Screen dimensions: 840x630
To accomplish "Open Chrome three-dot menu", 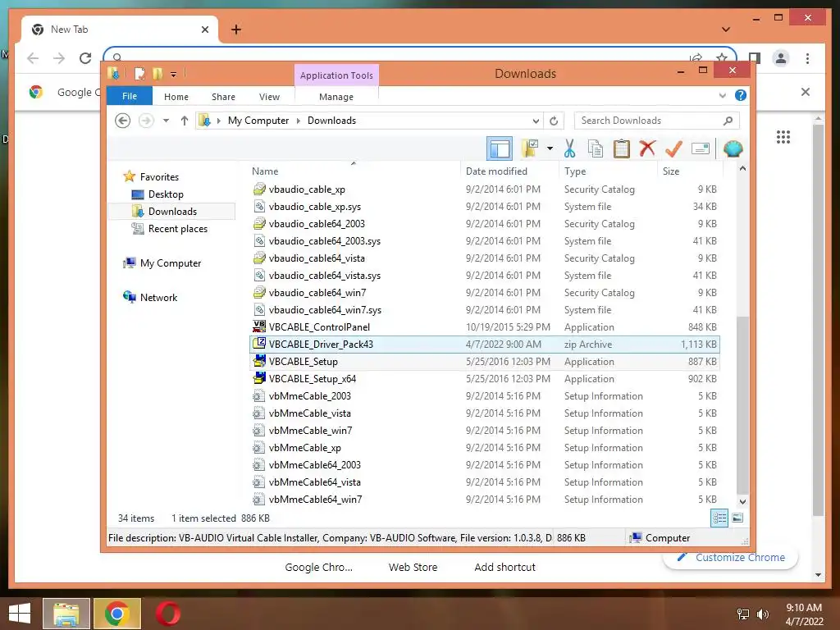I will 807,58.
